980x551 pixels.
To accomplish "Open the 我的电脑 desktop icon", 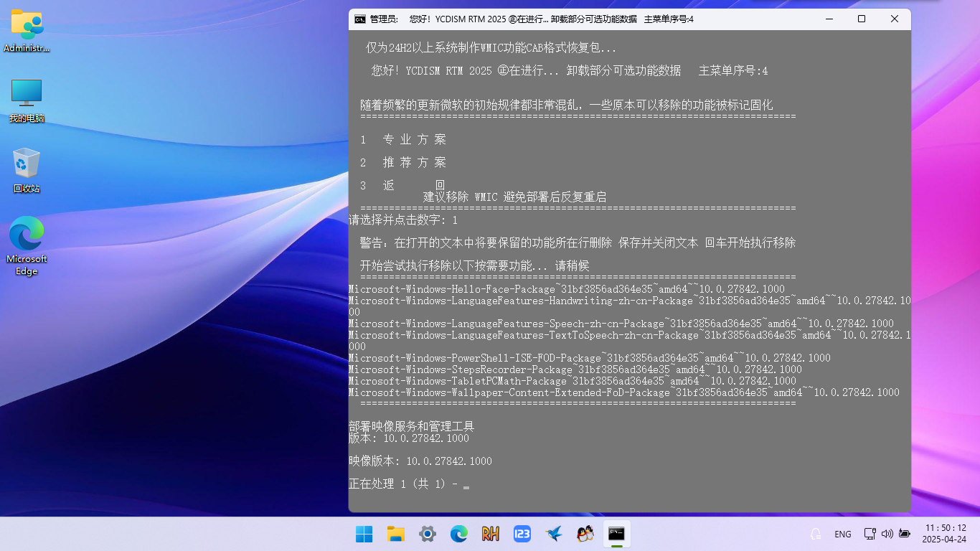I will click(x=27, y=100).
